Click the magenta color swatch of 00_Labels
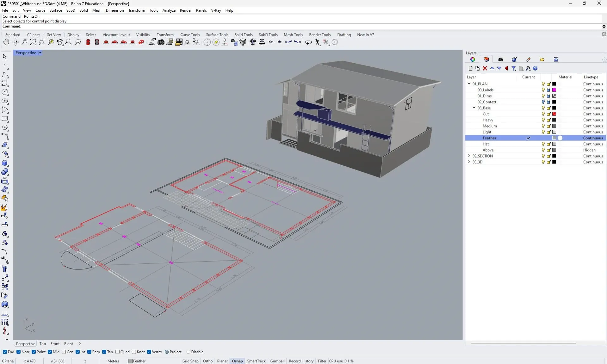Screen dimensions: 607x364 click(554, 90)
